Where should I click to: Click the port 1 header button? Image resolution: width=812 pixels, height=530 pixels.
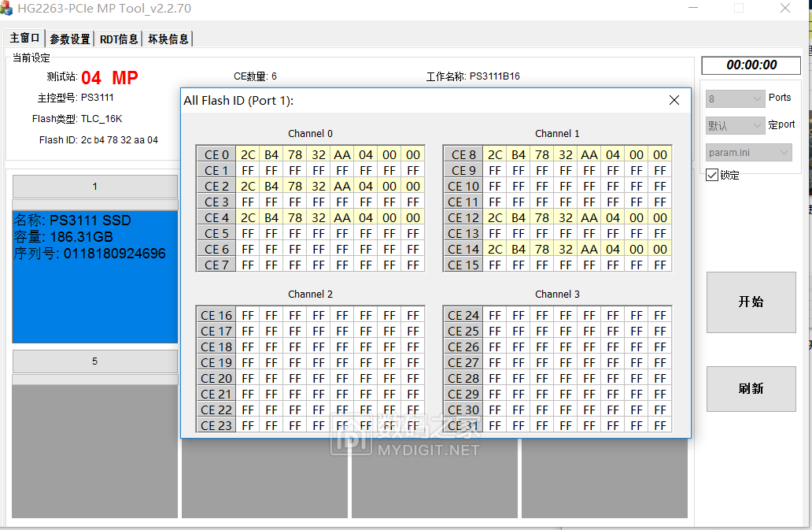95,187
